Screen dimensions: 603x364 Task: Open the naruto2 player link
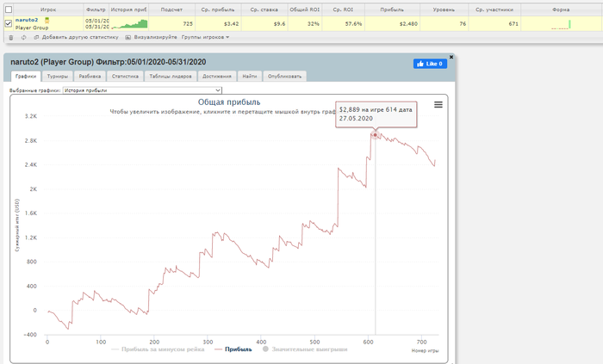[27, 20]
